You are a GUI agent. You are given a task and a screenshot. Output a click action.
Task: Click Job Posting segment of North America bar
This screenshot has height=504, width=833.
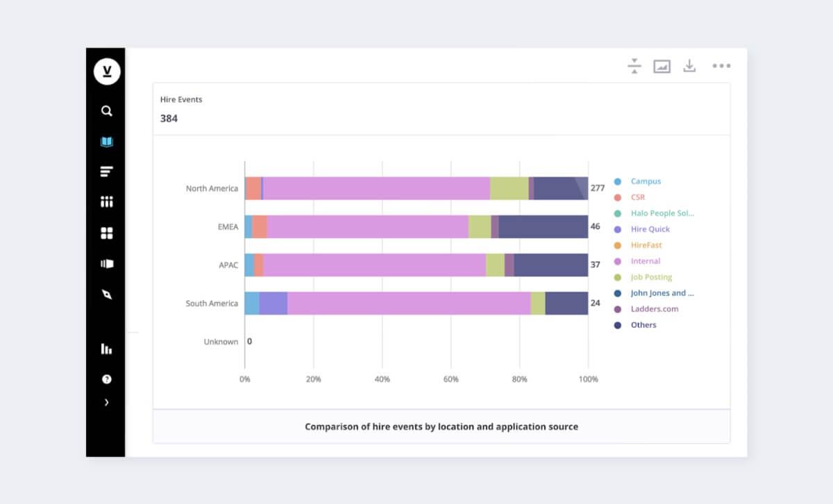coord(510,188)
